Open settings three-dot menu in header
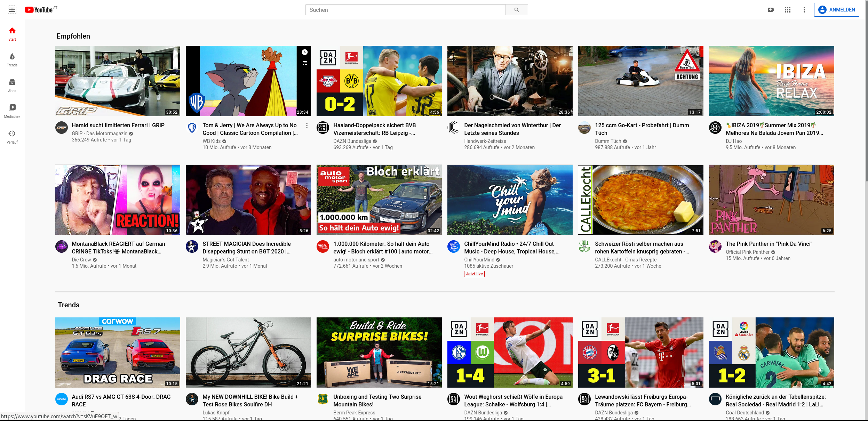 click(x=804, y=10)
